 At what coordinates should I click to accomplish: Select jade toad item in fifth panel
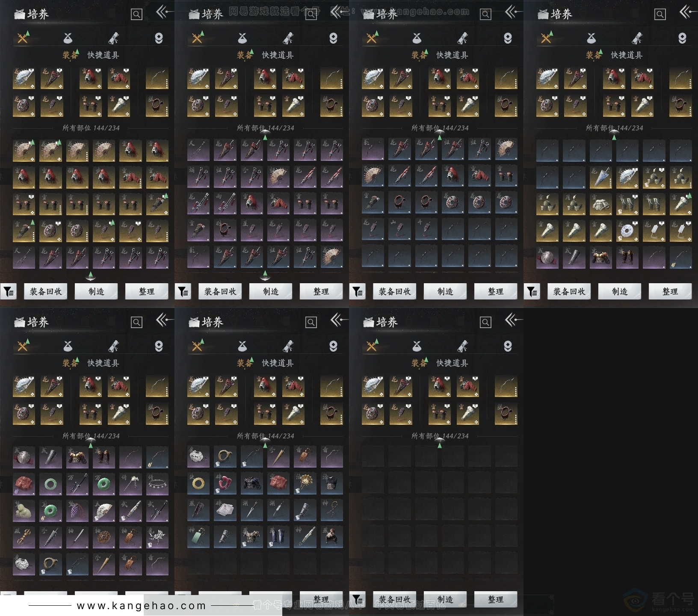tap(24, 511)
